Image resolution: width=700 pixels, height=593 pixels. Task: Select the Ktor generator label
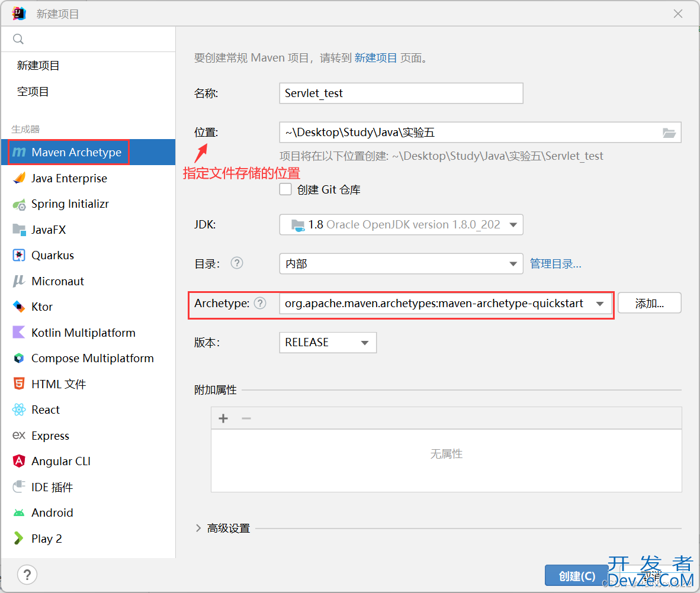(x=42, y=307)
